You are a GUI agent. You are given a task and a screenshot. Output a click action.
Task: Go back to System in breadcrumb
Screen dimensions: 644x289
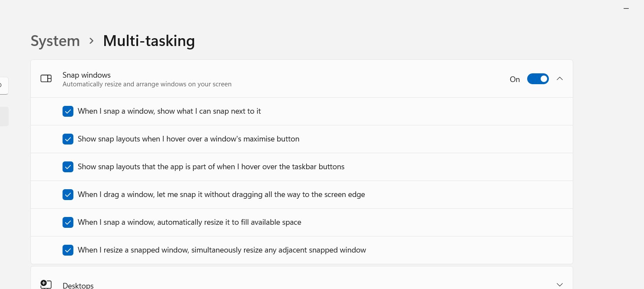(55, 41)
